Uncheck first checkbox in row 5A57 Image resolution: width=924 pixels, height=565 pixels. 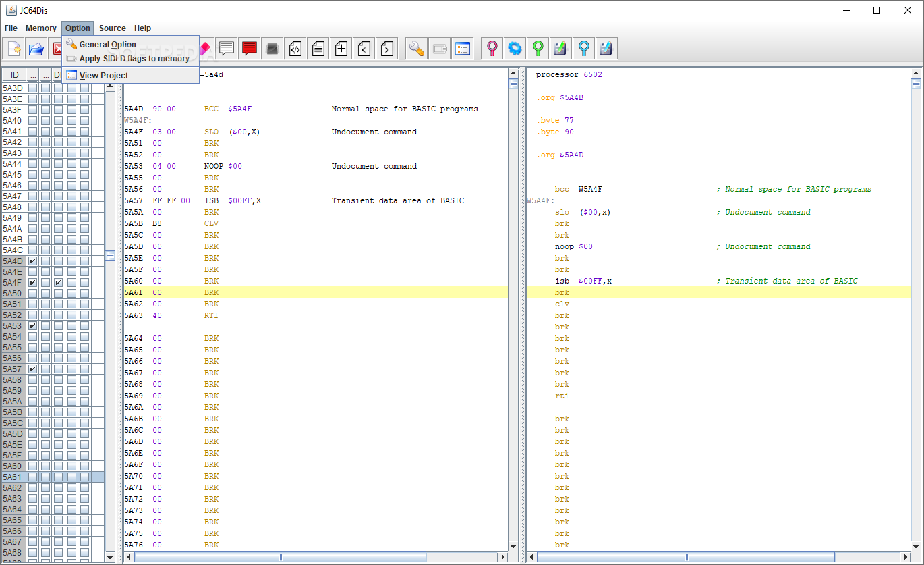click(32, 369)
